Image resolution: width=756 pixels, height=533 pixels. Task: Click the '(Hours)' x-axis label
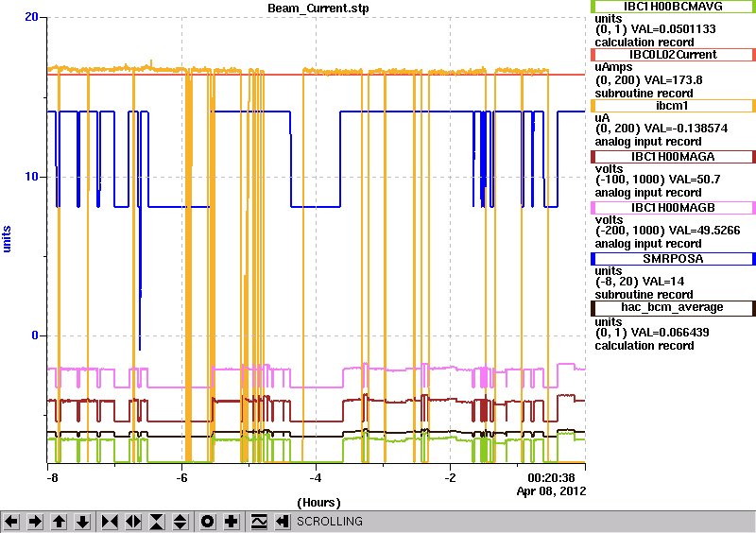tap(318, 503)
